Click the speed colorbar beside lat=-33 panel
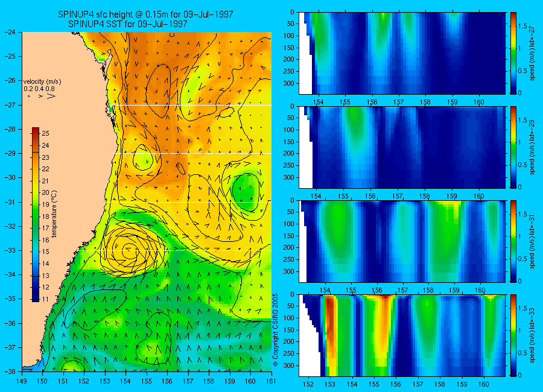Viewport: 543px width, 392px height. coord(513,335)
